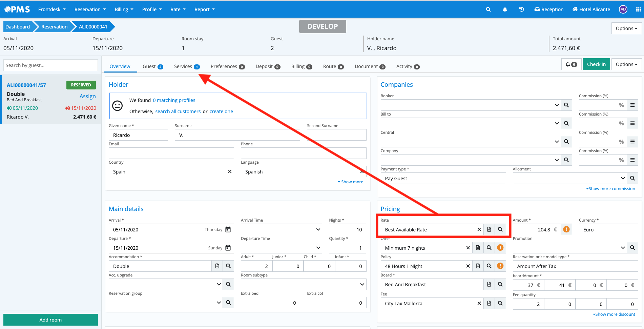
Task: Click the Add room button
Action: click(50, 320)
